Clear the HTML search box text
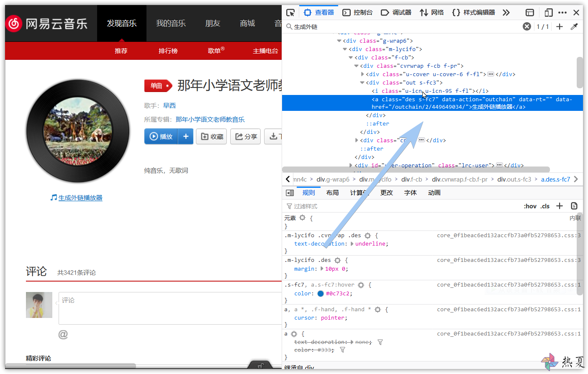 pyautogui.click(x=527, y=27)
